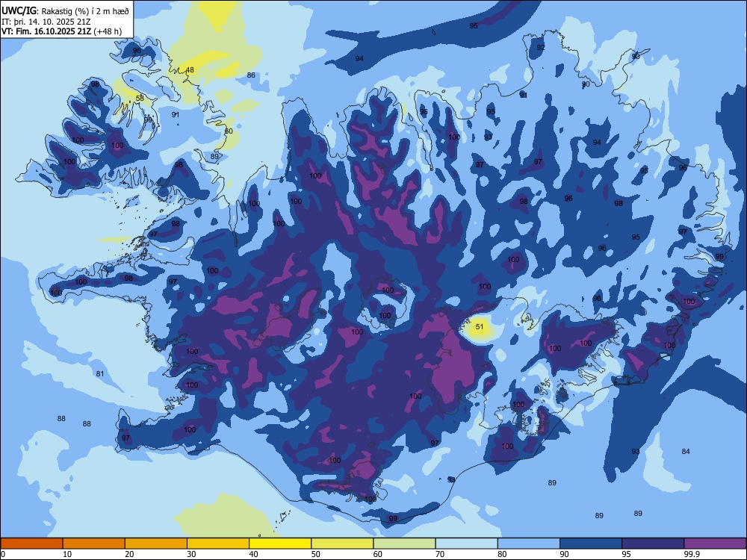Select the '58' value in the Westfjords
The image size is (747, 560).
tap(140, 98)
